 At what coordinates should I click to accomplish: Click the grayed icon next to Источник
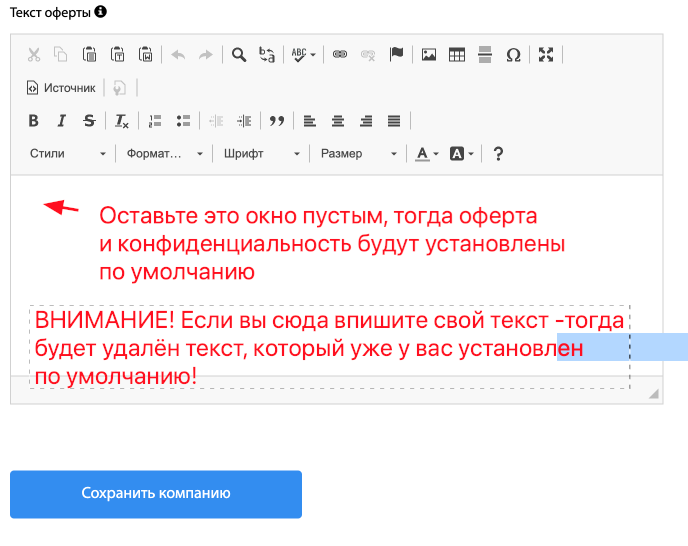coord(119,88)
